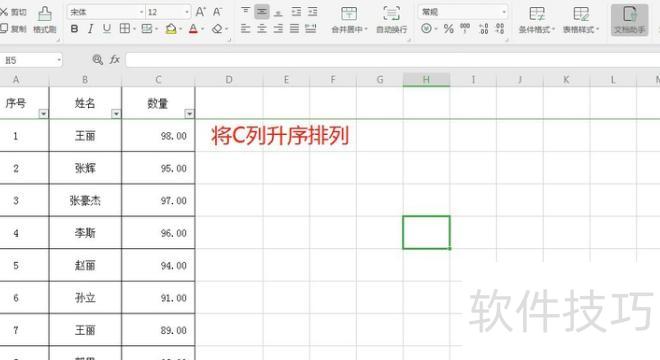This screenshot has height=360, width=660.
Task: Open the font name box showing 宋体
Action: (105, 12)
